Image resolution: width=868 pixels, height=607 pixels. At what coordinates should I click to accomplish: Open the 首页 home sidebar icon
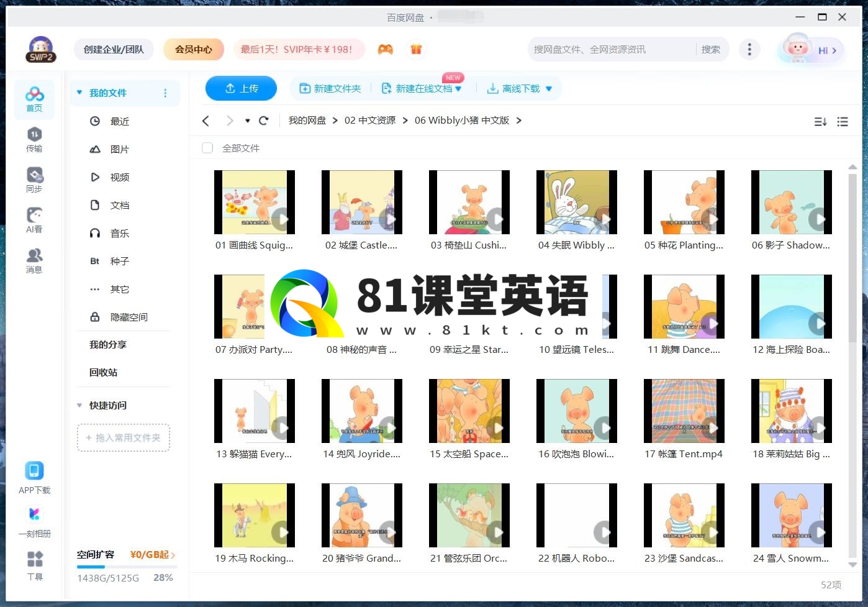point(34,99)
